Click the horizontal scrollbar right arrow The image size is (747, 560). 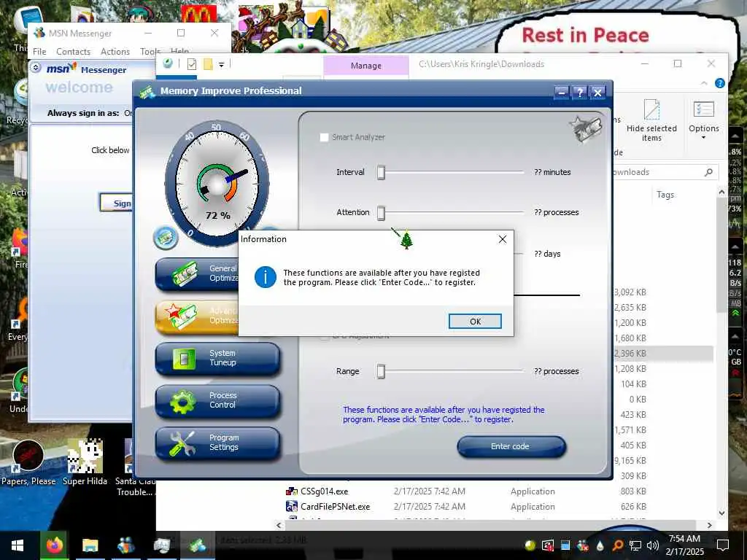point(710,525)
